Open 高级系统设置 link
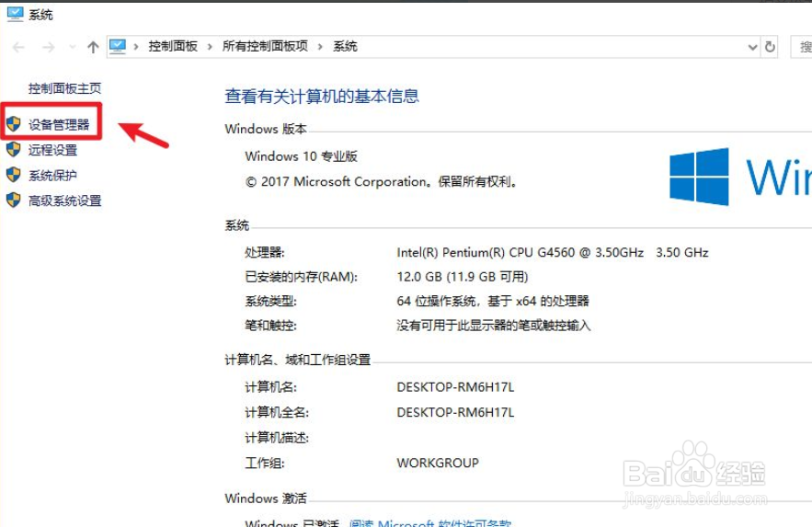The height and width of the screenshot is (527, 812). [x=64, y=200]
